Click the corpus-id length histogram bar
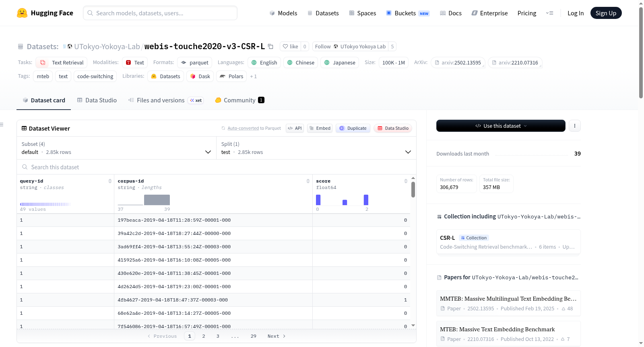The width and height of the screenshot is (644, 347). 157,200
